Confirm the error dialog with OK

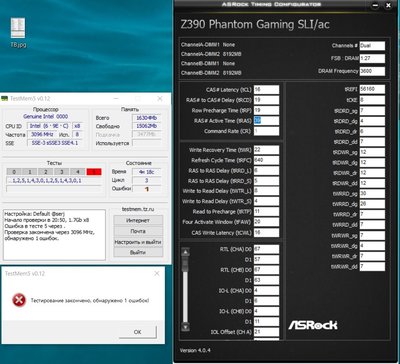click(x=137, y=332)
